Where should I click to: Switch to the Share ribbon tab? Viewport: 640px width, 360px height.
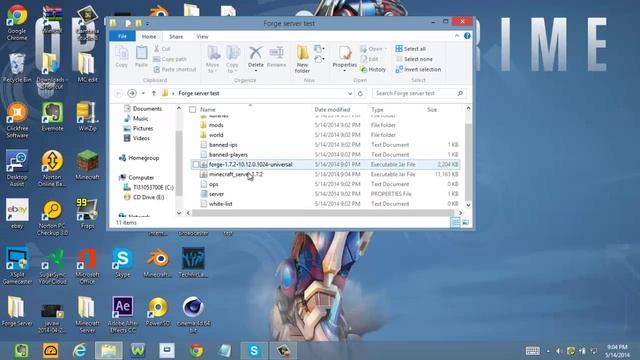(176, 37)
